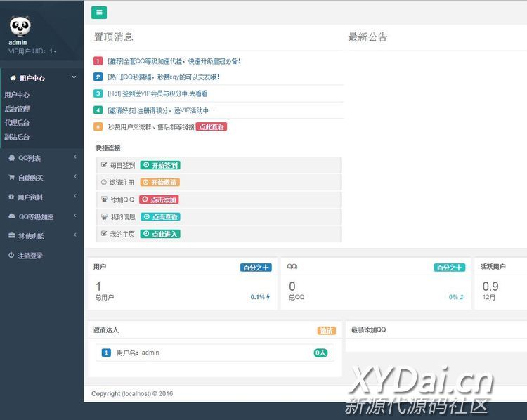Open pinned message 签到送VIP会员与积分
Image resolution: width=527 pixels, height=420 pixels.
pos(157,93)
